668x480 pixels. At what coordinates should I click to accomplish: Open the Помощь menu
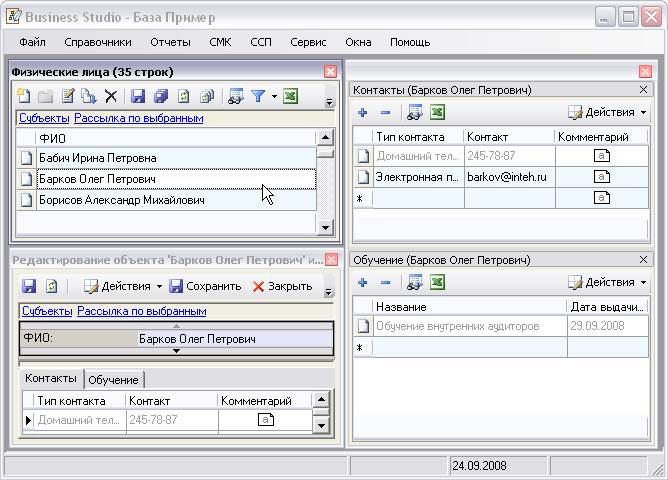(x=410, y=42)
